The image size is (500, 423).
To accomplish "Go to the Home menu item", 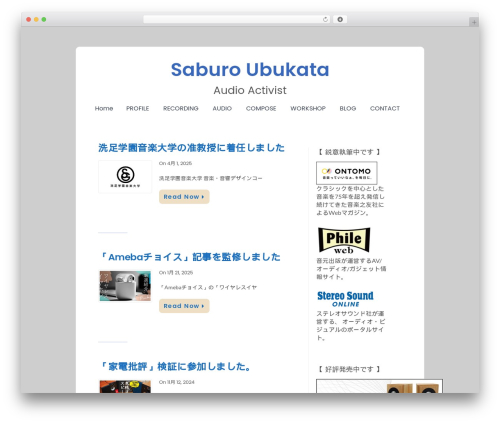I will coord(104,108).
